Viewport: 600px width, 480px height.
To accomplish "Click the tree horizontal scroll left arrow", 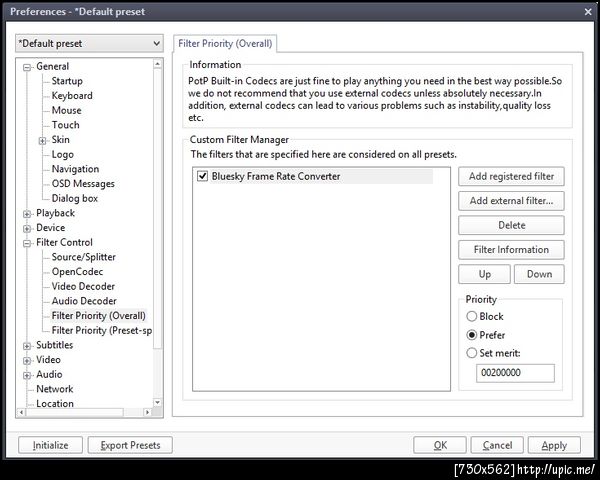I will click(21, 412).
